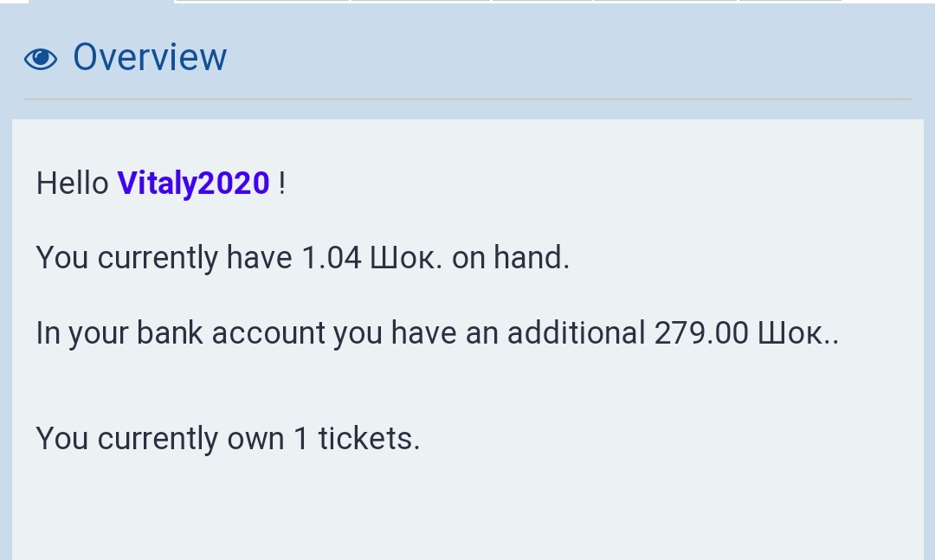935x560 pixels.
Task: Click the Шок. currency label before 'on hand'
Action: pos(406,258)
